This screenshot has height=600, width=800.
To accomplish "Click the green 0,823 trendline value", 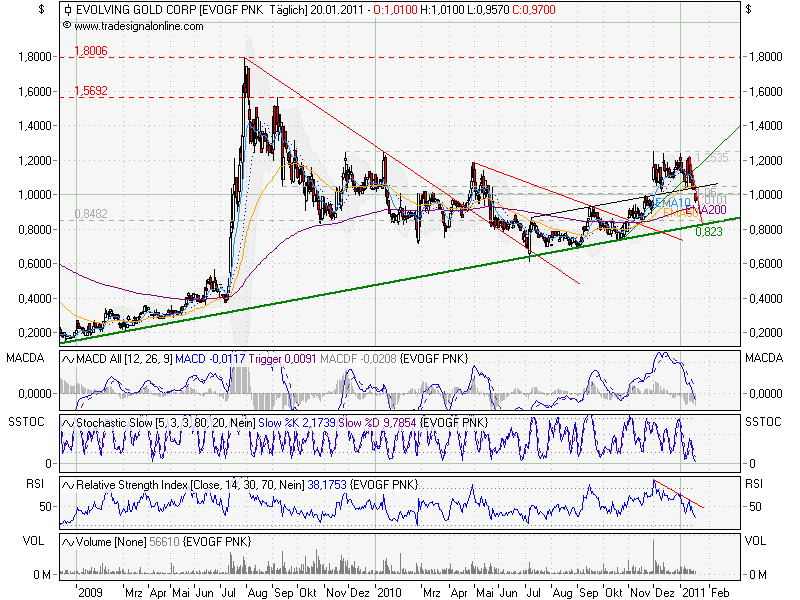I will point(708,232).
